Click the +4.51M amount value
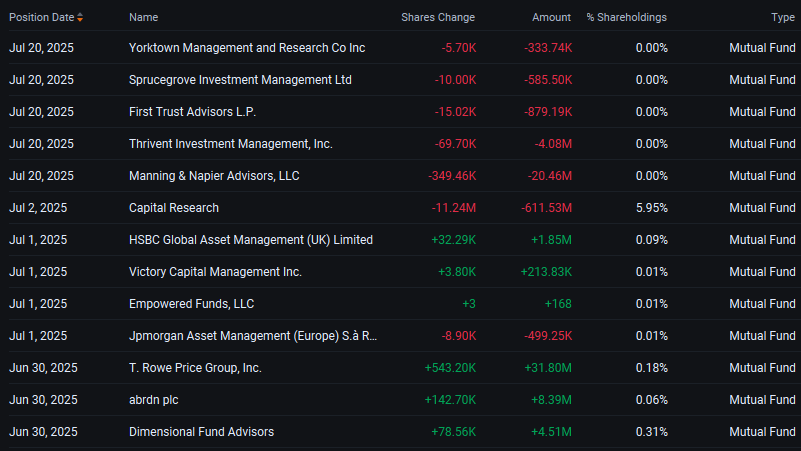801x451 pixels. pyautogui.click(x=551, y=432)
